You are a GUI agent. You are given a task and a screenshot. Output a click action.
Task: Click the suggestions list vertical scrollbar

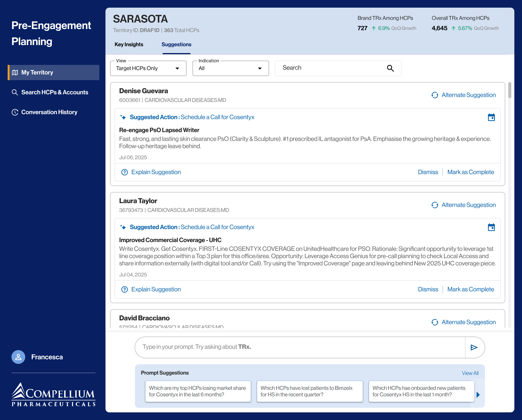(509, 90)
